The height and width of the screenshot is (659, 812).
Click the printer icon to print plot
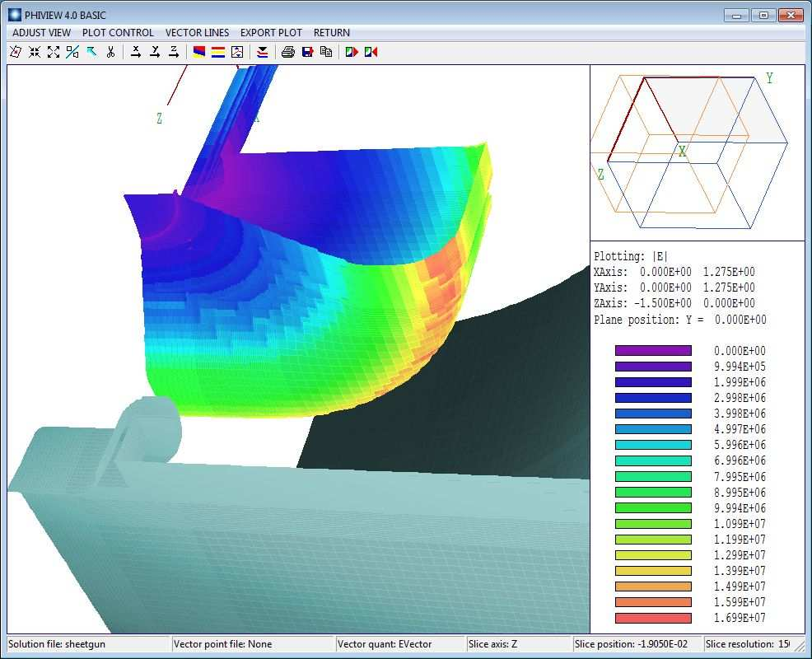click(288, 52)
